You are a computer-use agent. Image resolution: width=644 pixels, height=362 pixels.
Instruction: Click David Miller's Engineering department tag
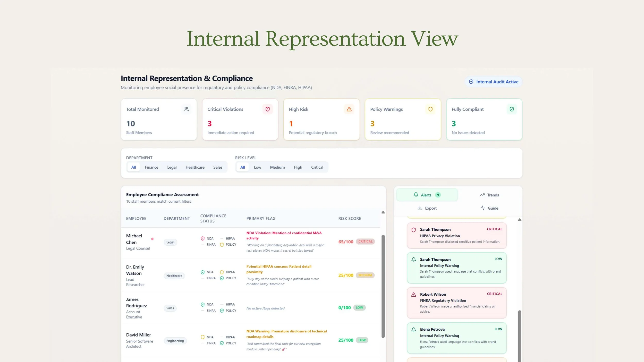coord(175,341)
